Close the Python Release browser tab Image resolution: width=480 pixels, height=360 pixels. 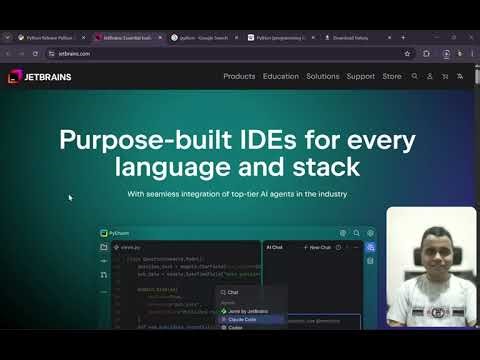84,38
